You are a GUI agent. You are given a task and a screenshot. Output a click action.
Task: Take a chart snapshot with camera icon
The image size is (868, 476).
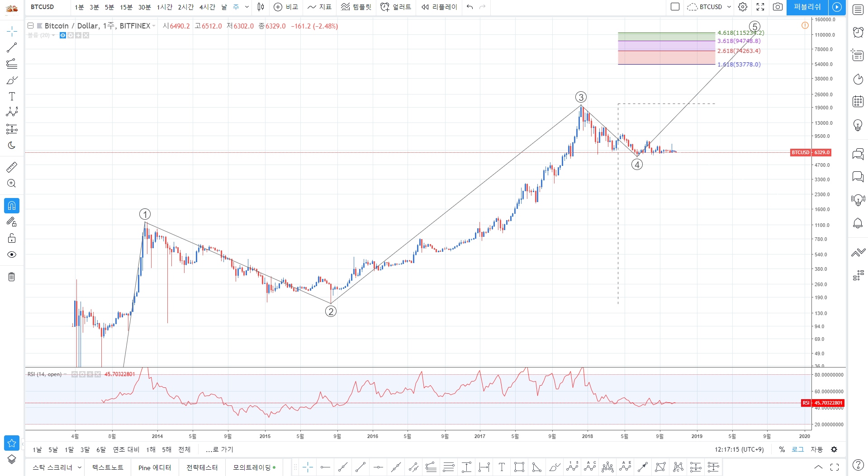pyautogui.click(x=778, y=7)
